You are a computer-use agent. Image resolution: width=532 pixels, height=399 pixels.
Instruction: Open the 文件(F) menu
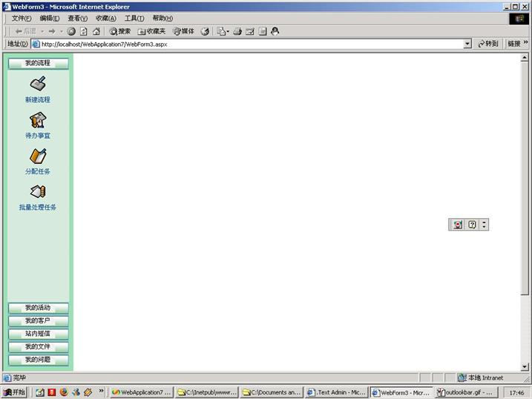[x=22, y=19]
